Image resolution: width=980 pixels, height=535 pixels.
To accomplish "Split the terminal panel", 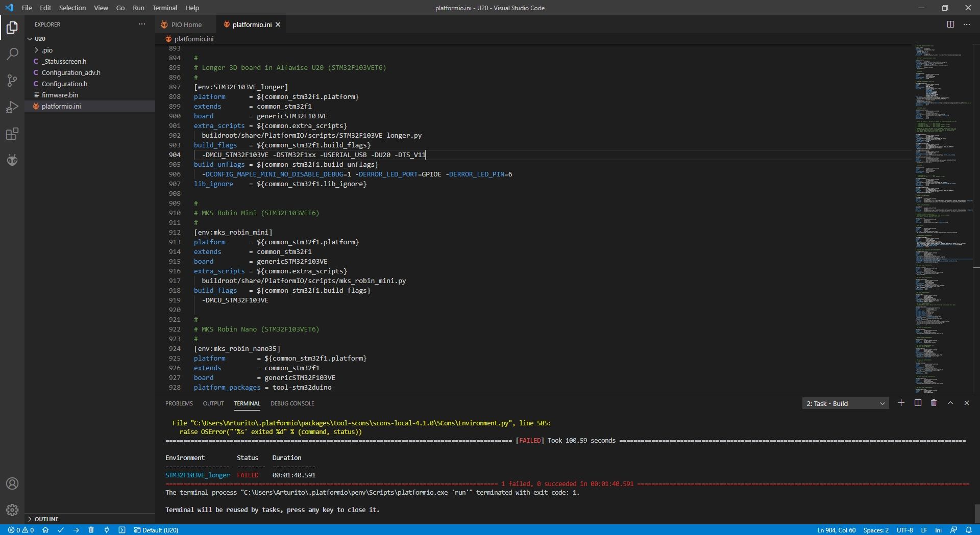I will [x=918, y=403].
